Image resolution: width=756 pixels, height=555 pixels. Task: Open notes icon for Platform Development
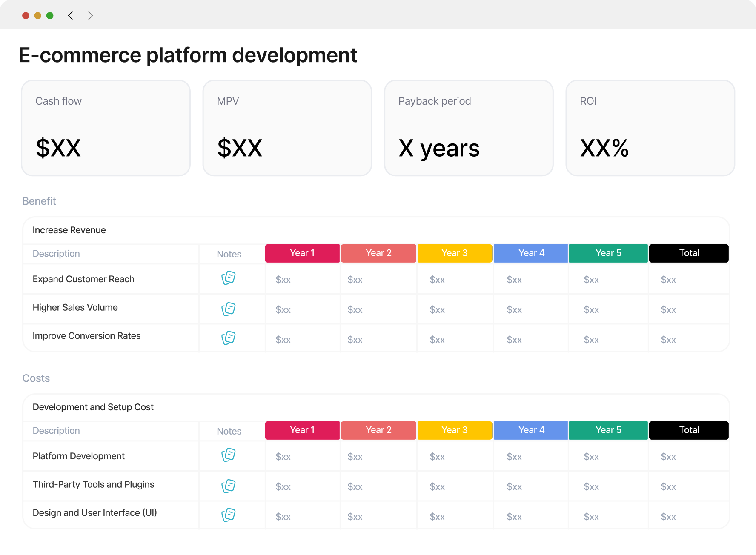click(x=229, y=455)
